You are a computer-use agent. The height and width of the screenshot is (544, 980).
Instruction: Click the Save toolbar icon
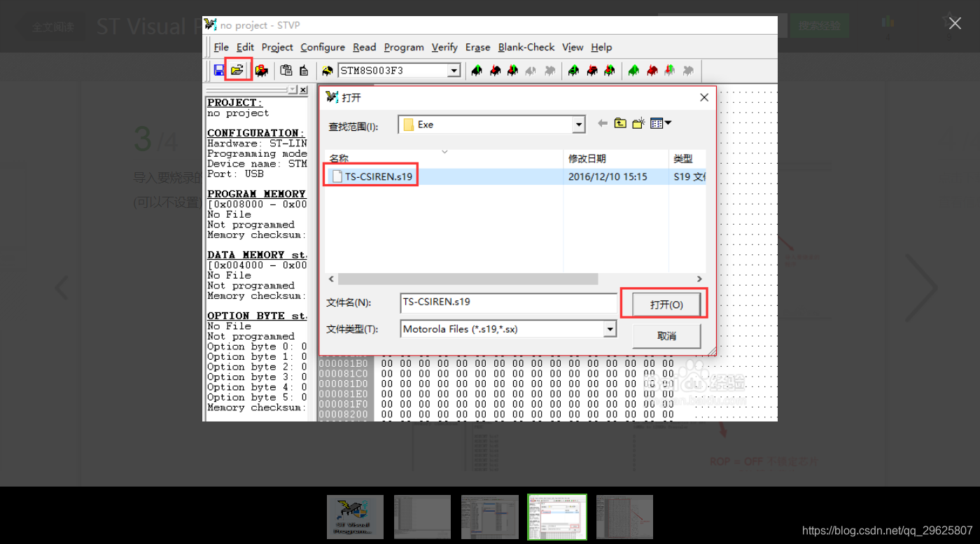click(x=219, y=70)
